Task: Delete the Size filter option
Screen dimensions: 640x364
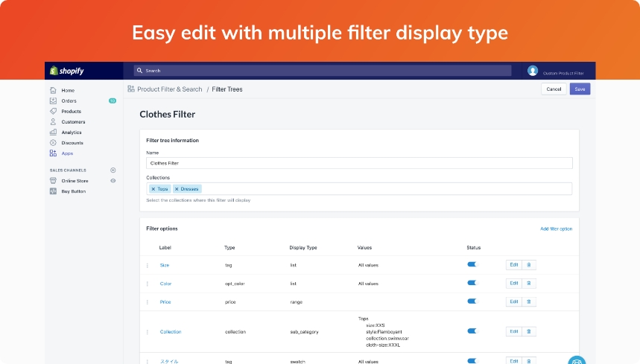Action: click(x=529, y=265)
